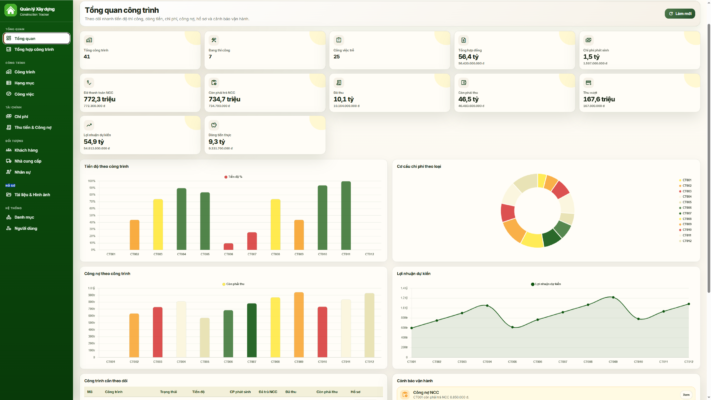Click the Tài liệu & Hình ảnh icon
This screenshot has width=711, height=400.
pos(9,195)
